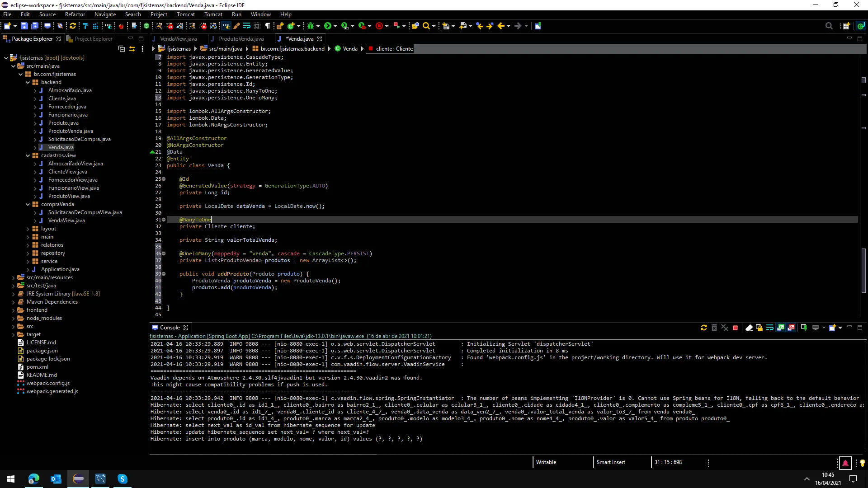Switch to the ProdutoVenda.java editor tab
This screenshot has height=488, width=868.
241,39
